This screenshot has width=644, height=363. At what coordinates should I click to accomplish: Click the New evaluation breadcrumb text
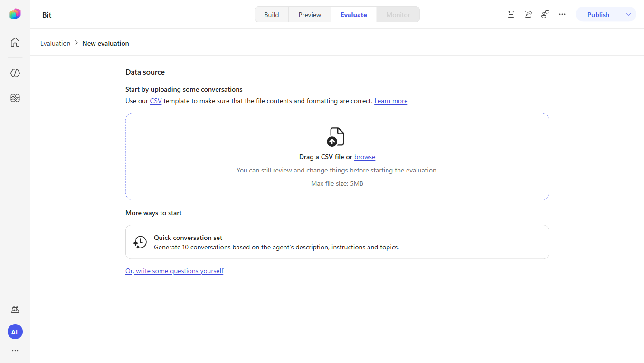[105, 43]
